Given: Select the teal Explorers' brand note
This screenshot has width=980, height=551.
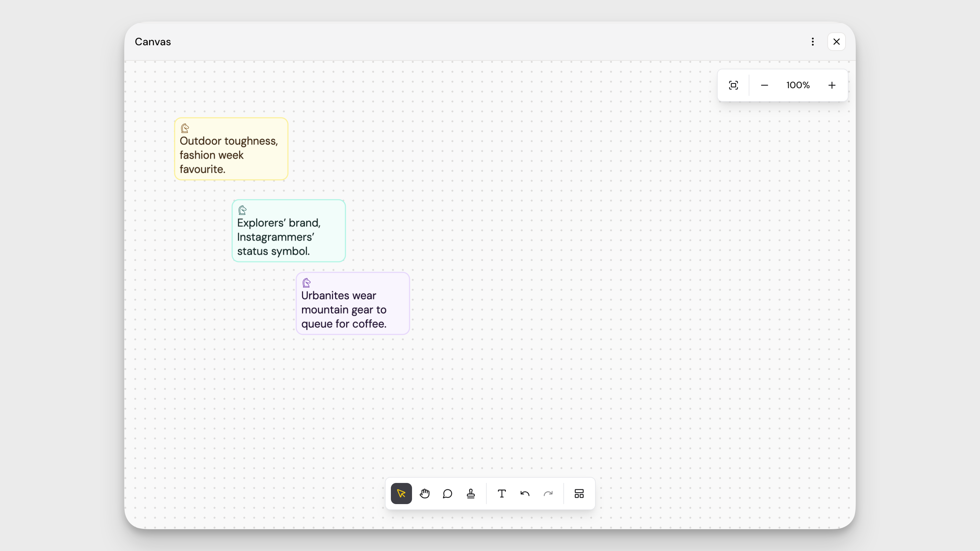Looking at the screenshot, I should tap(288, 237).
